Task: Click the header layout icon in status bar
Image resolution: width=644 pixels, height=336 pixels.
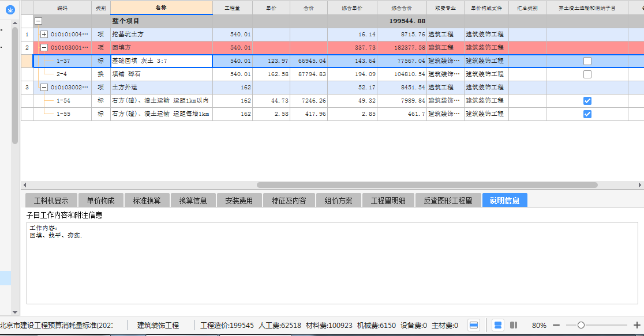Action: (x=474, y=325)
